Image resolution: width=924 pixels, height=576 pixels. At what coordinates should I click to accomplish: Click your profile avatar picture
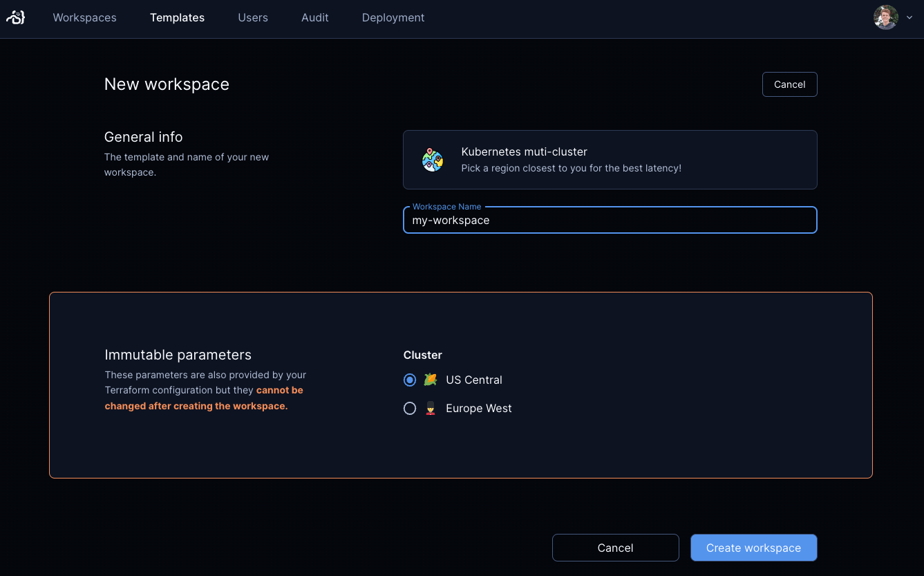point(885,17)
